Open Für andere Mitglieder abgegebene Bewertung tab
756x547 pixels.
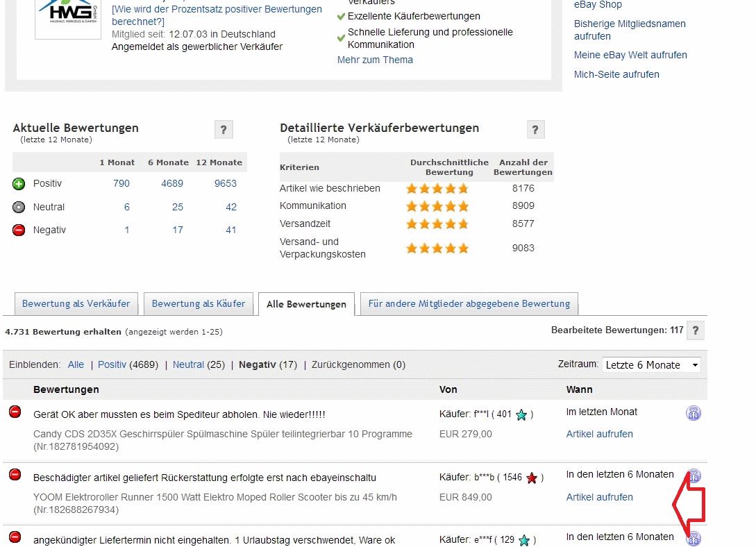tap(469, 303)
